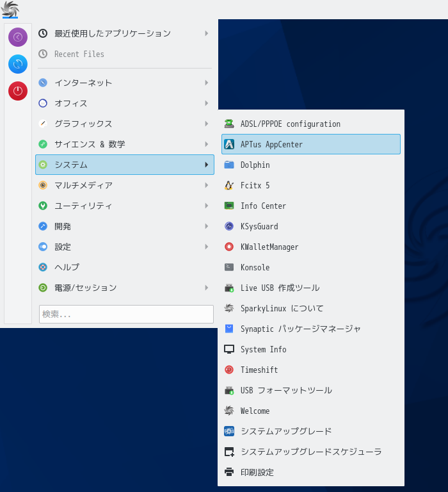Click the Dolphin folder icon

point(229,165)
